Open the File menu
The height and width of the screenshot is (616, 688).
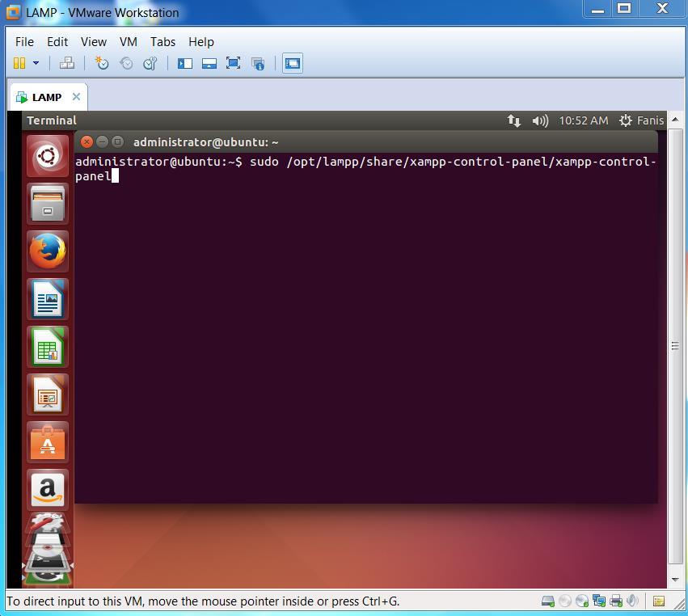24,42
